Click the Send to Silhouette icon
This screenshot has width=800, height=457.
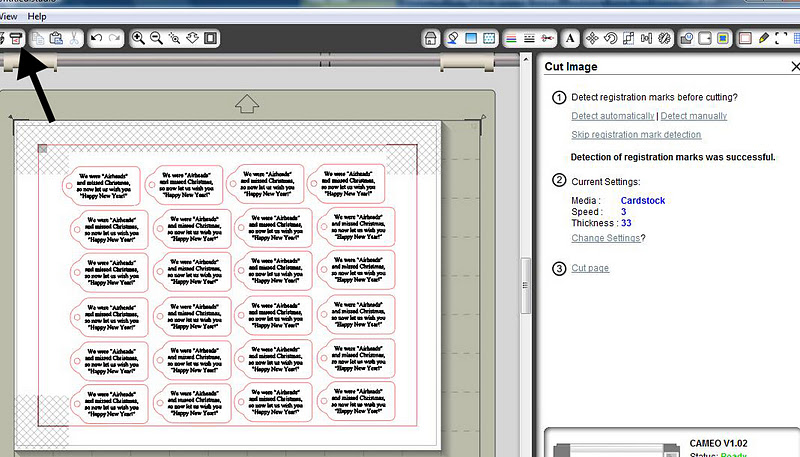coord(16,38)
